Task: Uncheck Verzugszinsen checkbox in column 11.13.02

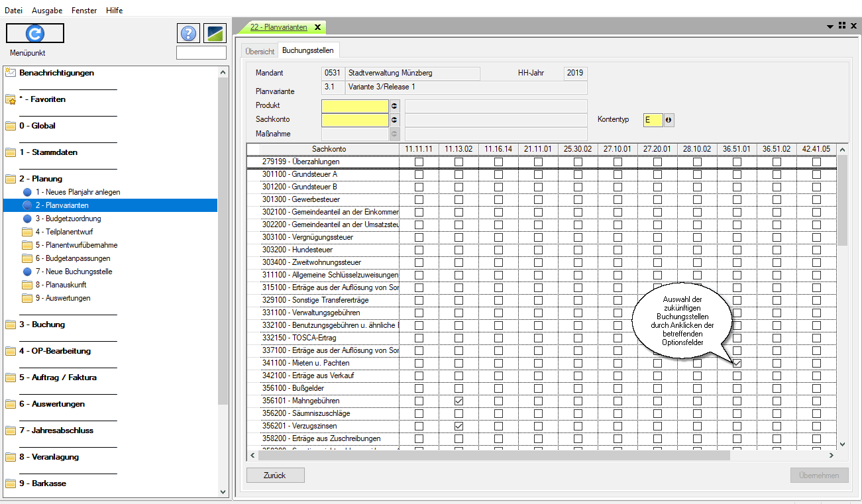Action: (x=458, y=427)
